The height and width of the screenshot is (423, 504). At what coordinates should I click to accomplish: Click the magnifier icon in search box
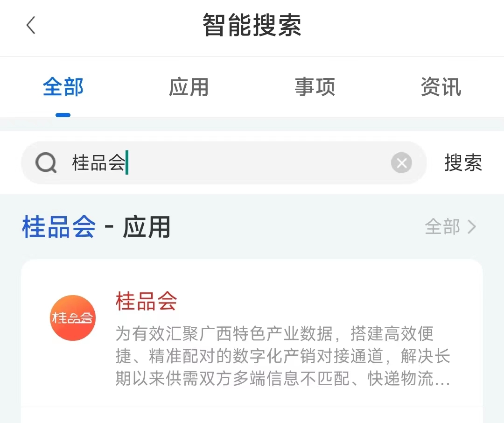click(46, 163)
